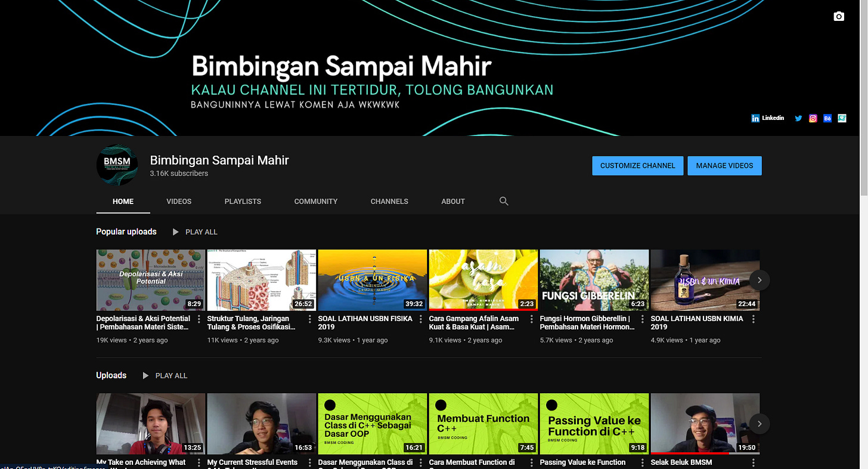Open the Uploads section heading
Screen dimensions: 868x469
[111, 375]
